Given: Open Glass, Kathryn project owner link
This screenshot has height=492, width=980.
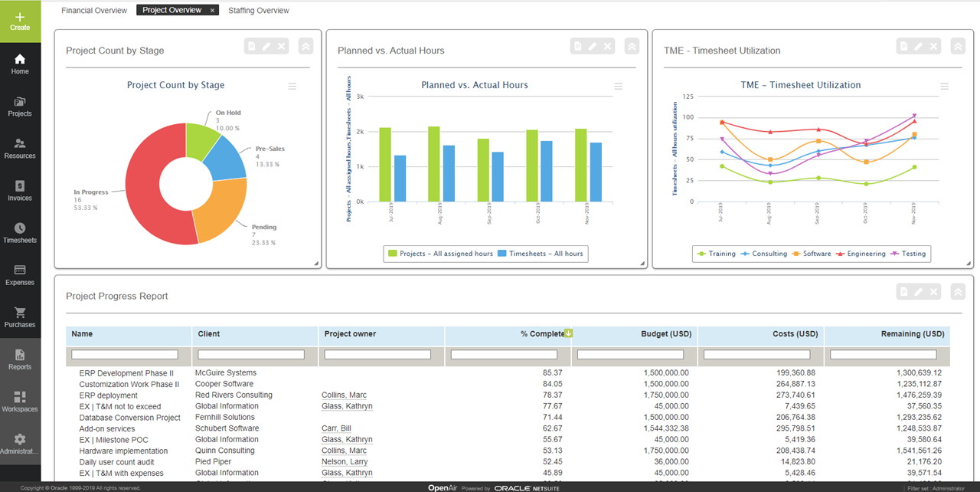Looking at the screenshot, I should [347, 406].
